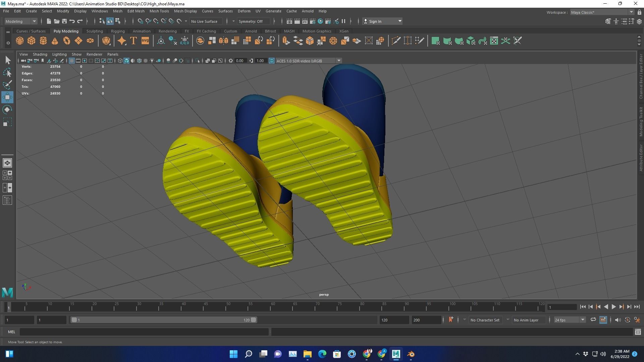Open the Symmetry: Off dropdown
The height and width of the screenshot is (362, 644).
[253, 21]
